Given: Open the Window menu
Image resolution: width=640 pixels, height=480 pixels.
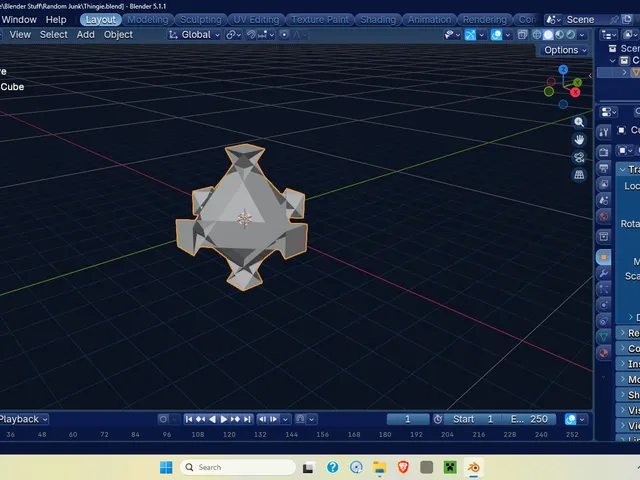Looking at the screenshot, I should 19,20.
